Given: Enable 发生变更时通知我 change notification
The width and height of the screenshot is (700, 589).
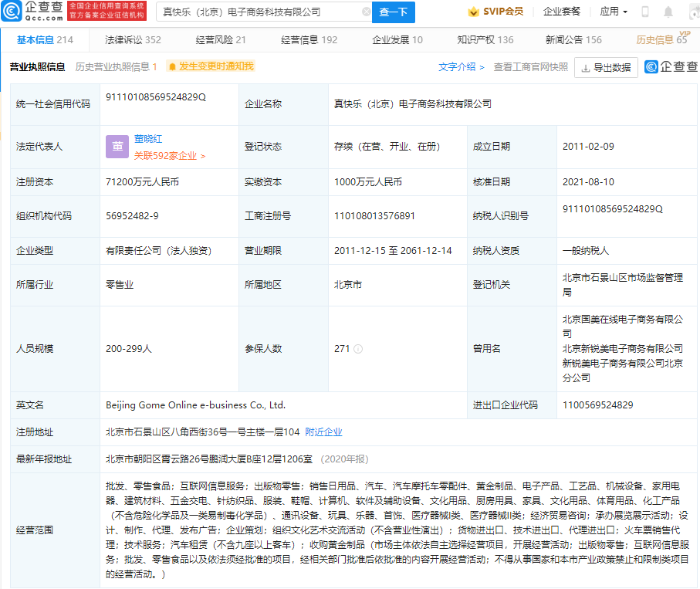Looking at the screenshot, I should coord(211,66).
